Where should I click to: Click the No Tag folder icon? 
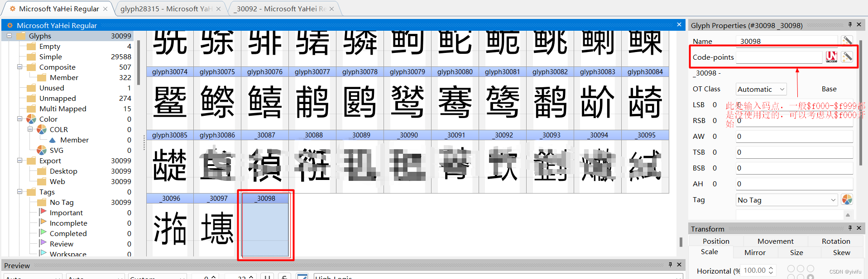click(x=42, y=202)
